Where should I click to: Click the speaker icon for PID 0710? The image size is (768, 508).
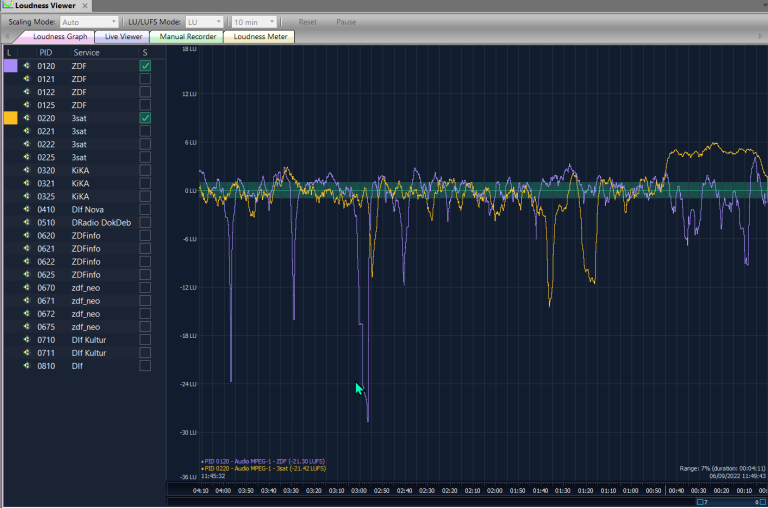click(x=26, y=339)
